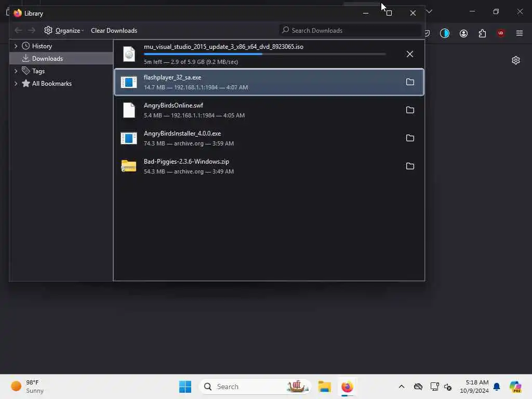The height and width of the screenshot is (399, 532).
Task: Open Firefox hamburger application menu
Action: (520, 33)
